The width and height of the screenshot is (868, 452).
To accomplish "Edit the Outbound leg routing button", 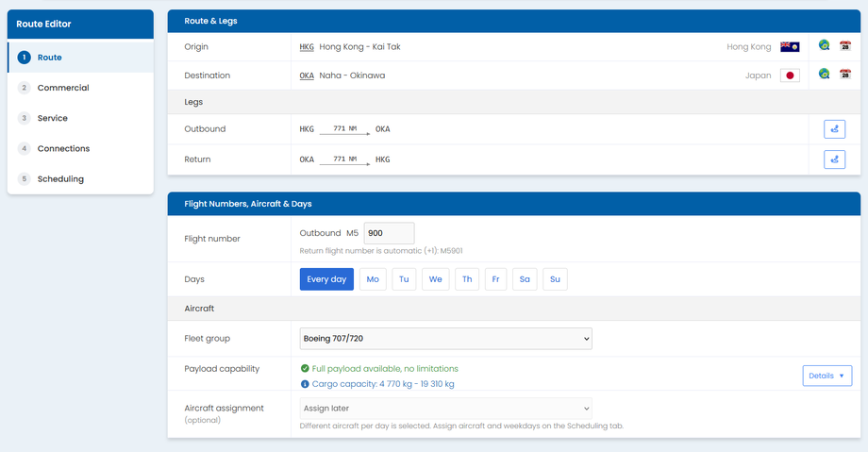I will tap(834, 129).
